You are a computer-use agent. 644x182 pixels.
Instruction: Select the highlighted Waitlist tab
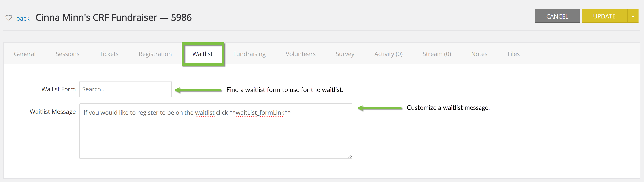coord(202,54)
